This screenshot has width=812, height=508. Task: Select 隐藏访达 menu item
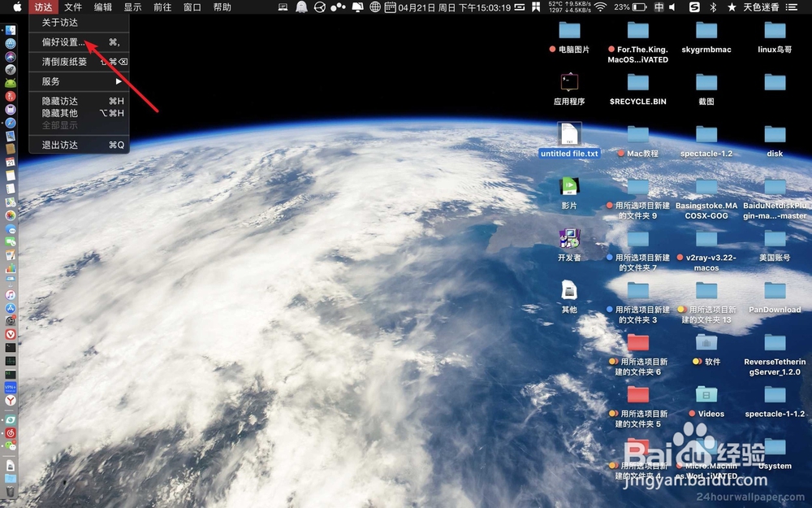[79, 101]
